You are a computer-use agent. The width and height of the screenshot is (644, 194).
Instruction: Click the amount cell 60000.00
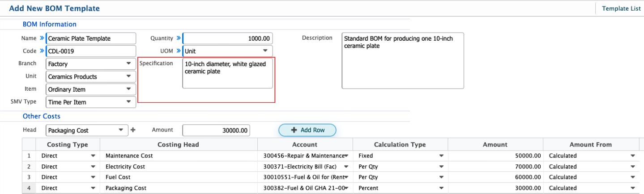click(495, 177)
